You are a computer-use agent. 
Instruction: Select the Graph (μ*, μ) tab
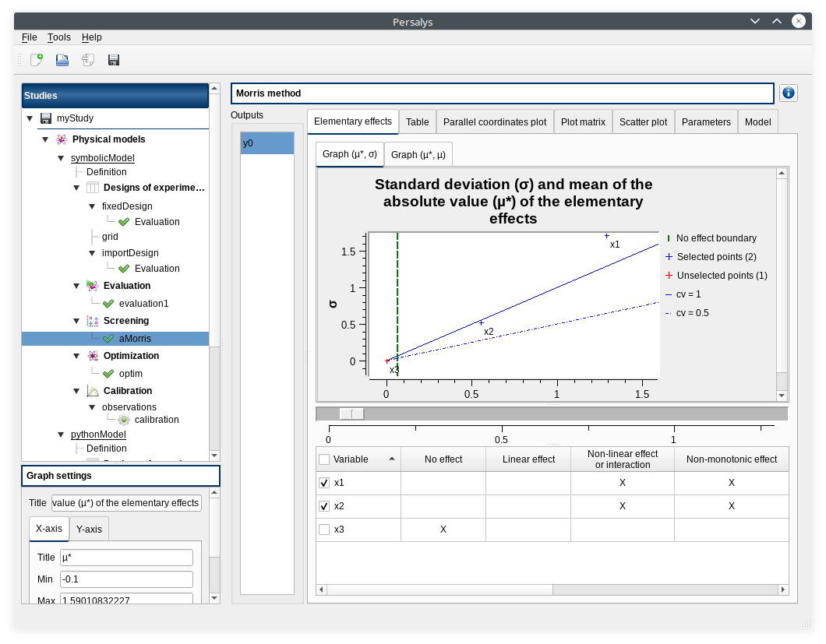(418, 155)
